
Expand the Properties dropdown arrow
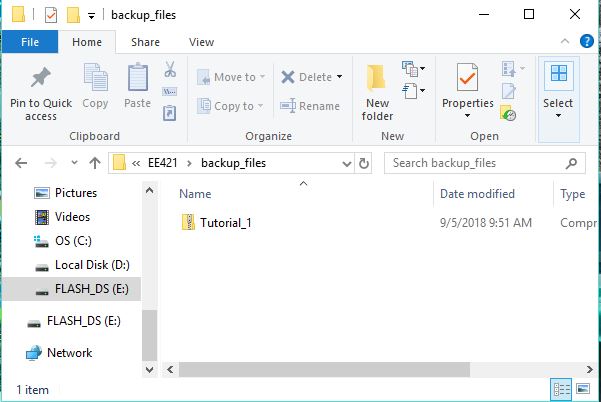[x=467, y=115]
